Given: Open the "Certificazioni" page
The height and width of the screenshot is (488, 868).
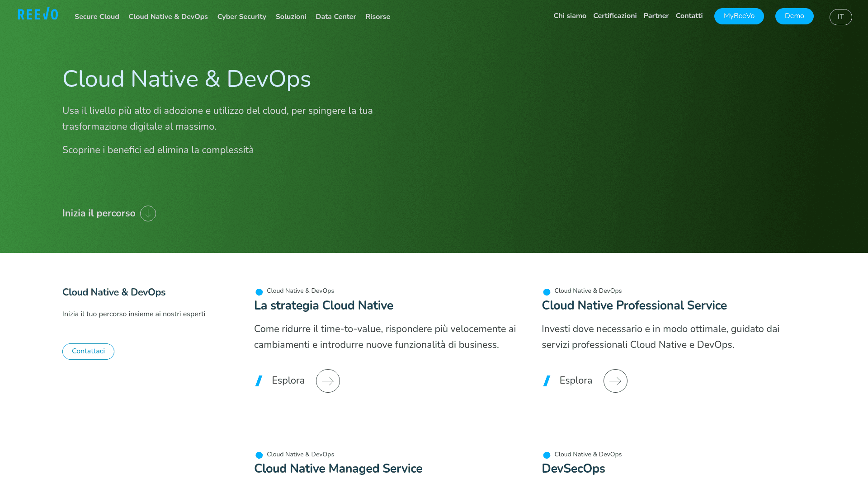Looking at the screenshot, I should coord(615,15).
